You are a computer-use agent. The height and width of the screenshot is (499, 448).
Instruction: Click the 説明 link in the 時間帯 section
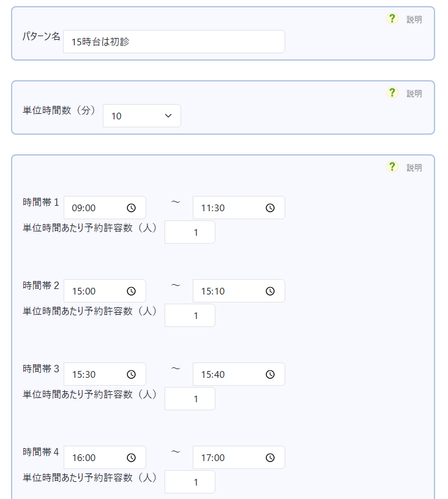click(x=414, y=168)
